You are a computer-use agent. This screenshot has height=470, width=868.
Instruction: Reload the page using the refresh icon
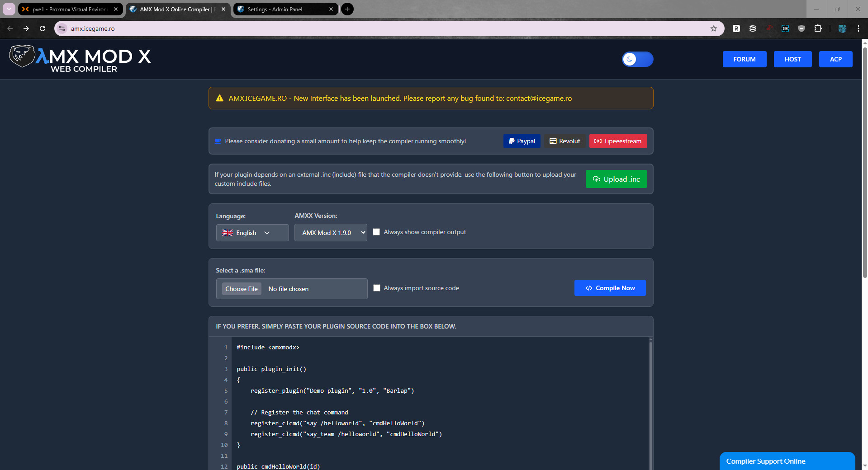tap(43, 28)
